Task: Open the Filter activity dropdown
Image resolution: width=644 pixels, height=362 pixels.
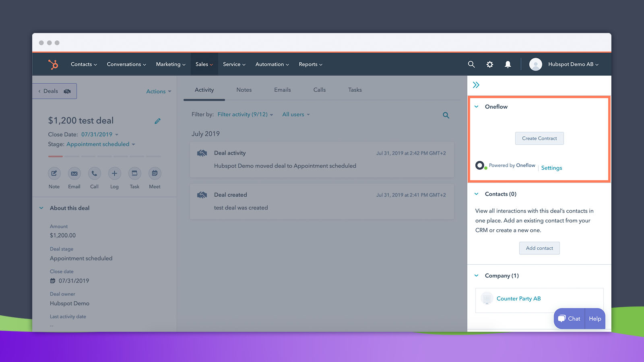Action: point(244,114)
